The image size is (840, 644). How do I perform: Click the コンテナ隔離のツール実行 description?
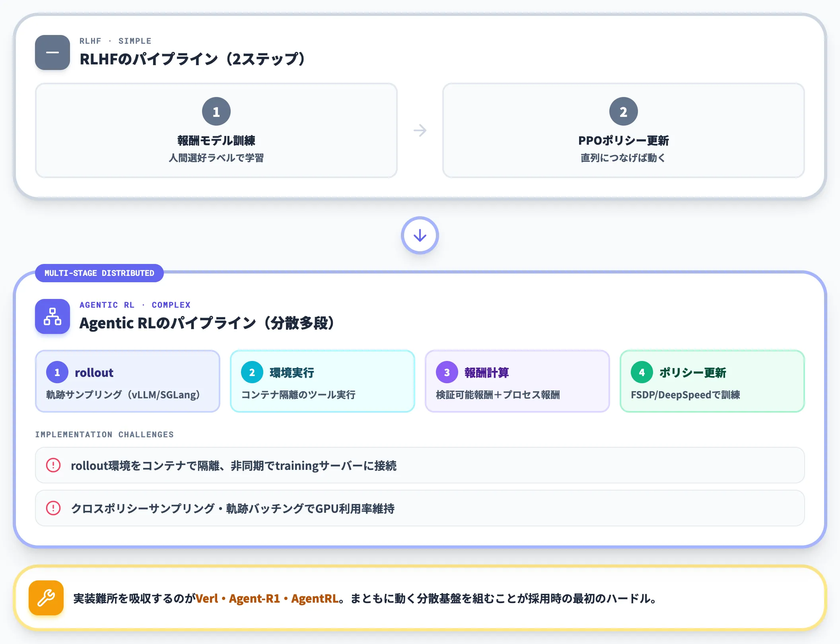tap(298, 395)
